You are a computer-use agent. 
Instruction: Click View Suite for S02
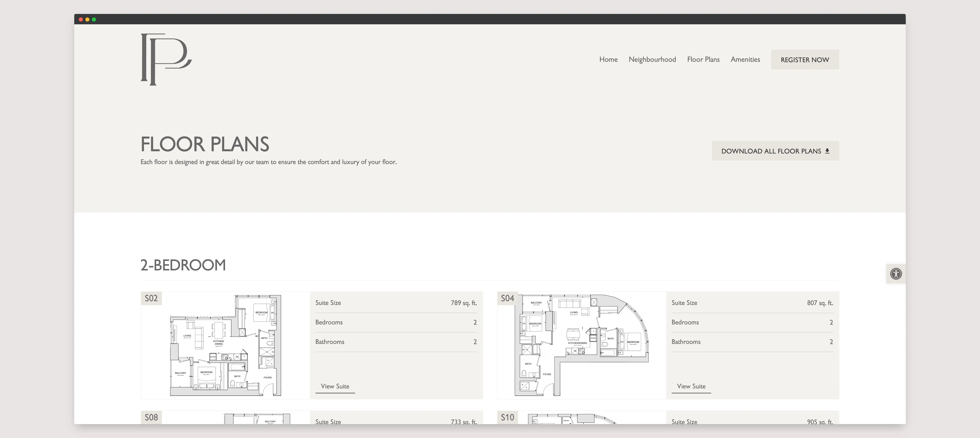pos(335,386)
